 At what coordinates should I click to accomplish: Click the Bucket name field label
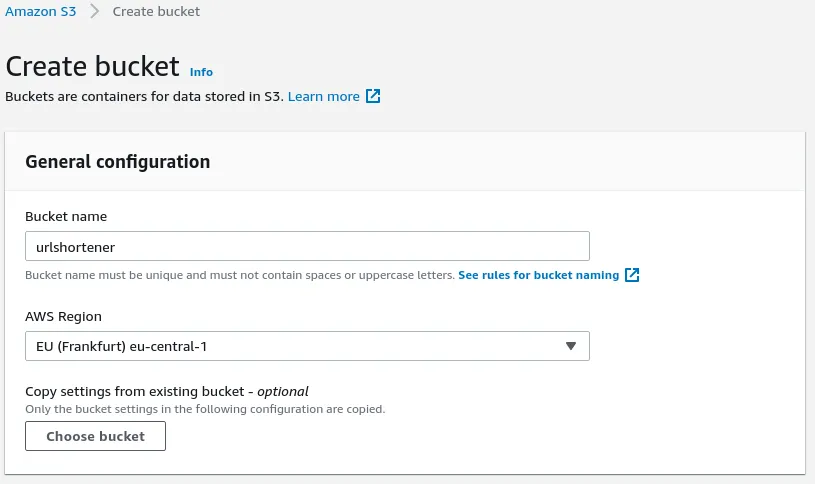click(66, 216)
